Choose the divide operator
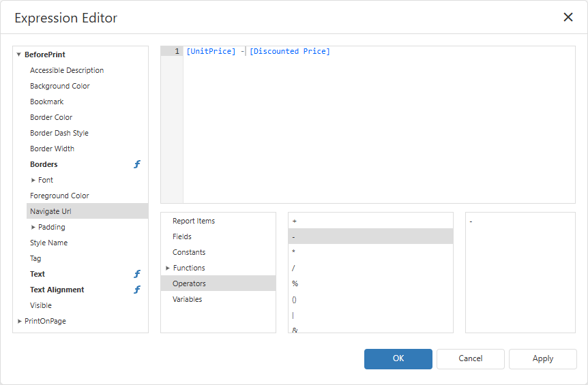The width and height of the screenshot is (588, 385). [x=370, y=268]
